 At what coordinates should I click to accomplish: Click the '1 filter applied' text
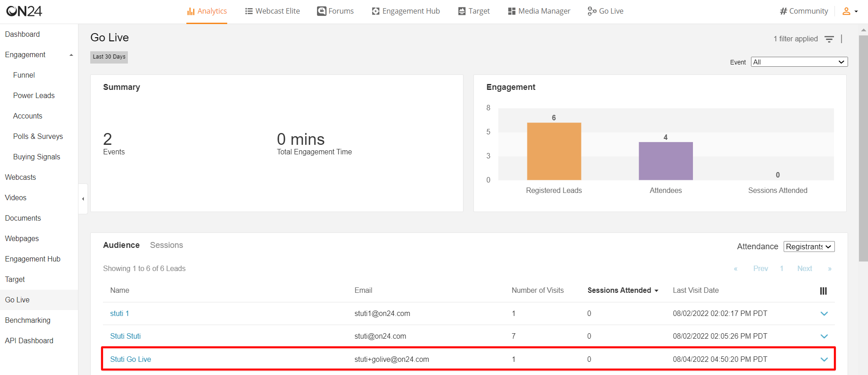pyautogui.click(x=795, y=39)
